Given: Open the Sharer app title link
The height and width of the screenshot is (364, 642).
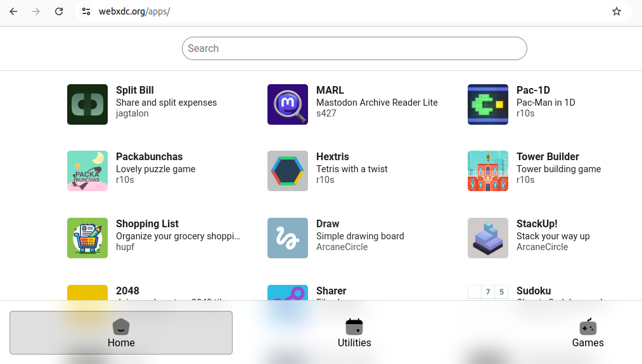Looking at the screenshot, I should pos(331,291).
